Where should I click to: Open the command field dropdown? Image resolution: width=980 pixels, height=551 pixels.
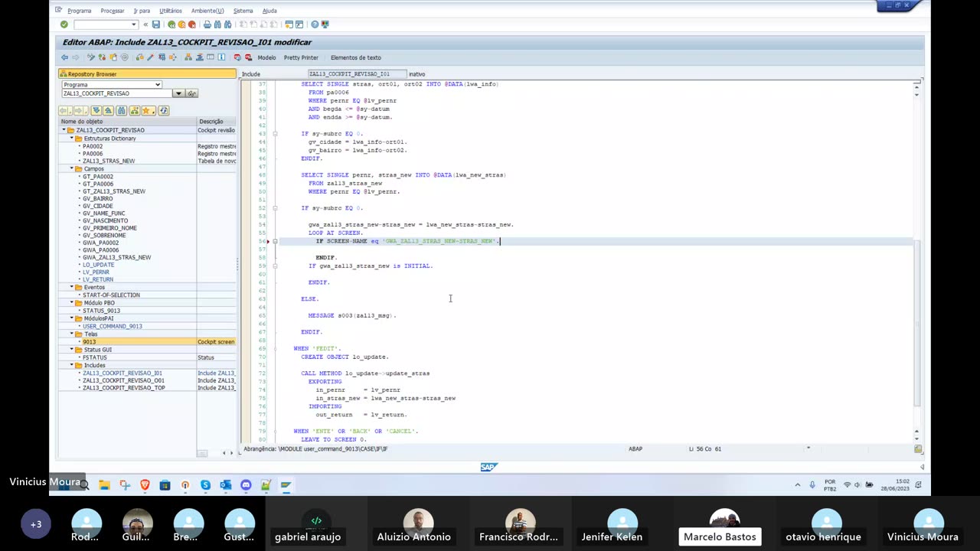tap(134, 24)
